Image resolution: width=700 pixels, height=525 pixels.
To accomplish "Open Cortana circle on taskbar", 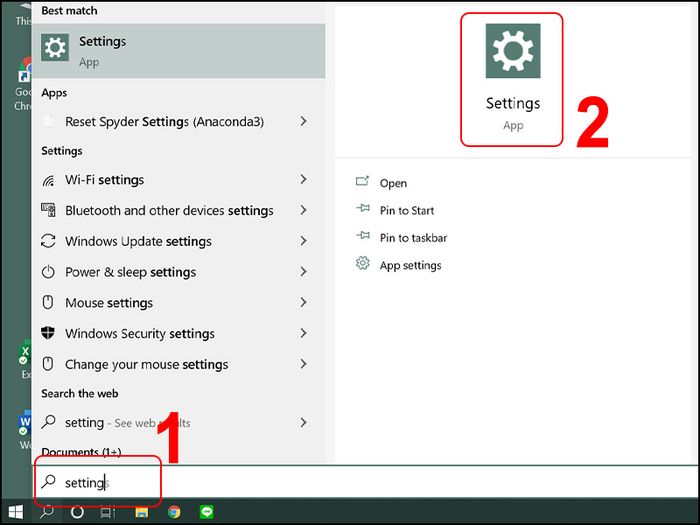I will [77, 512].
